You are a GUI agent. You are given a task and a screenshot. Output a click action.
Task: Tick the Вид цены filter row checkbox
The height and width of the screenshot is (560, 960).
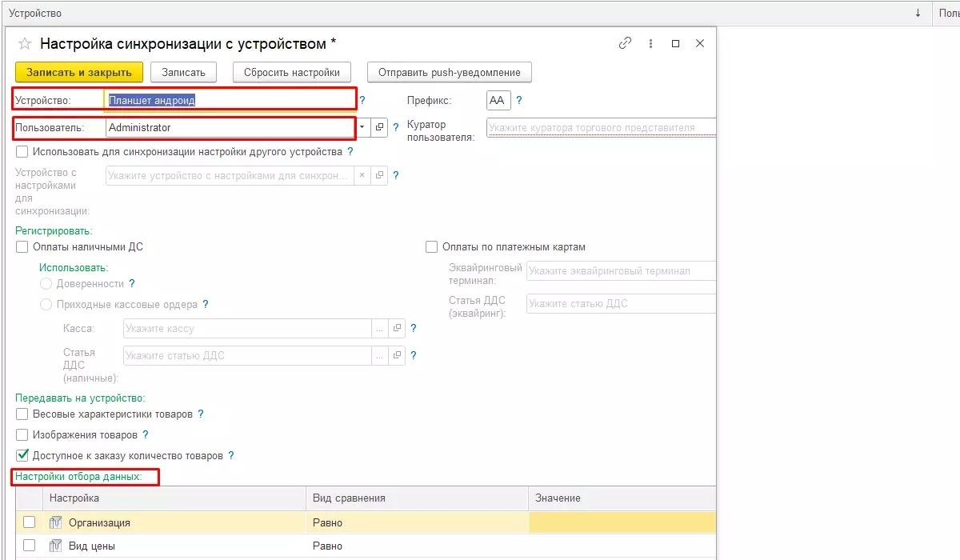[30, 546]
